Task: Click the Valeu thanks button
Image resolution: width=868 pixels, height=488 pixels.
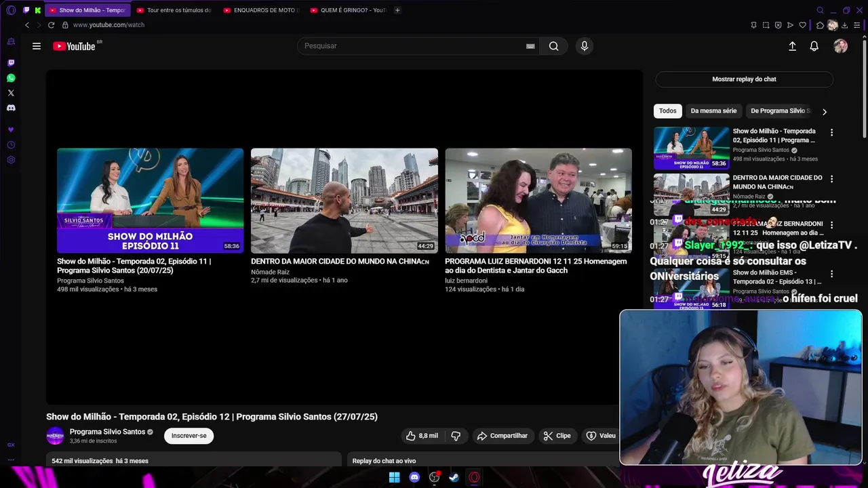Action: coord(601,436)
